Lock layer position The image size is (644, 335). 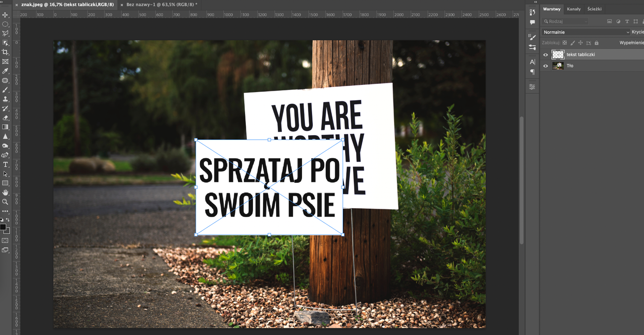tap(581, 43)
